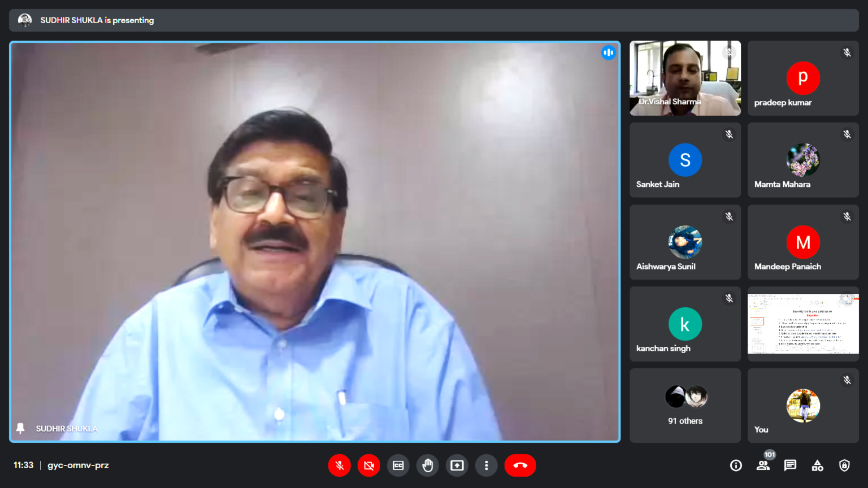This screenshot has width=868, height=488.
Task: Click the shared presentation thumbnail tile
Action: pos(803,324)
